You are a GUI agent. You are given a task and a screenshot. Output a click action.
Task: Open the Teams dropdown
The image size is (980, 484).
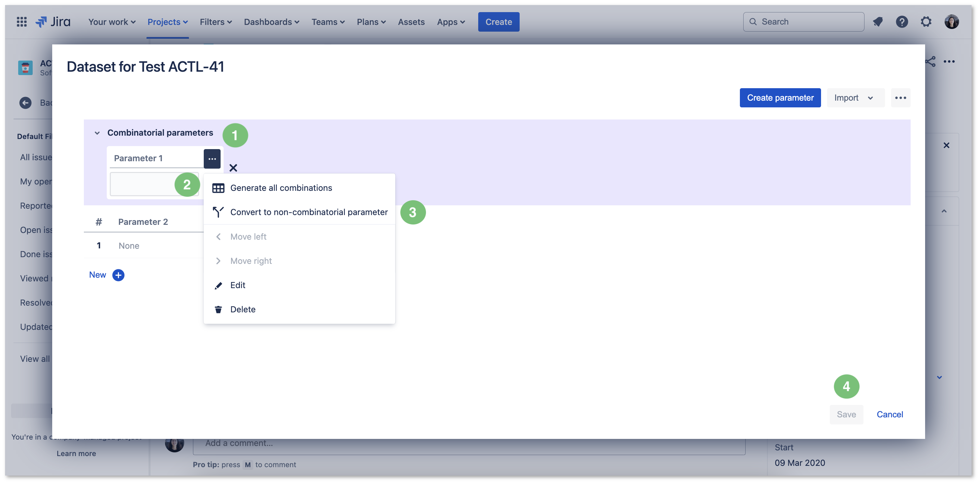click(x=328, y=22)
